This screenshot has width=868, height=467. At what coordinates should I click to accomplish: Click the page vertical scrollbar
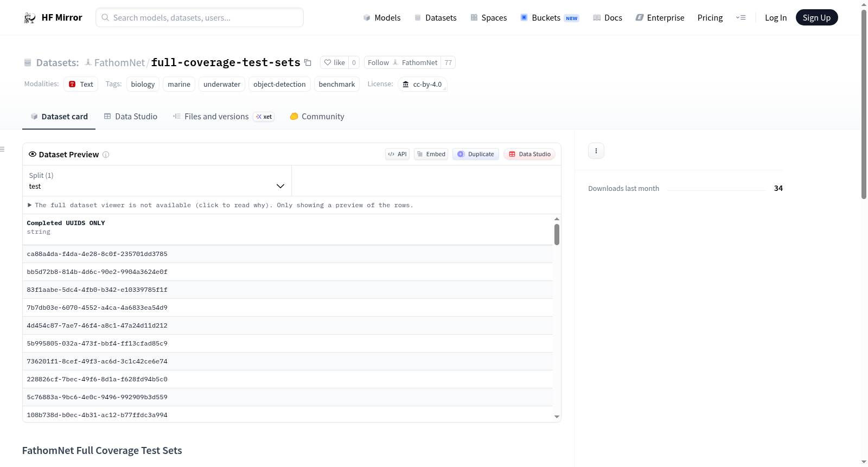(x=864, y=104)
